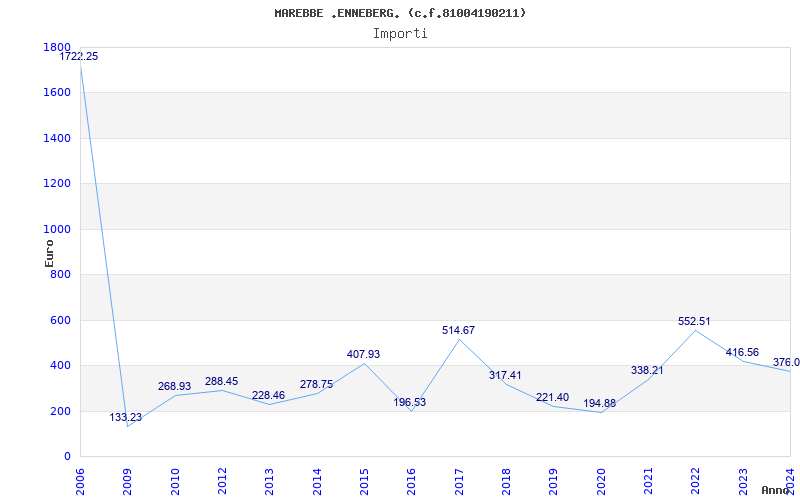Click the 552.51 data label
The image size is (800, 500).
click(x=694, y=321)
